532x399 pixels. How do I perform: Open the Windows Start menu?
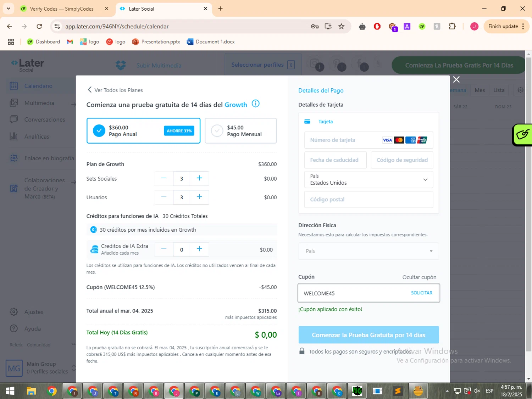click(10, 391)
